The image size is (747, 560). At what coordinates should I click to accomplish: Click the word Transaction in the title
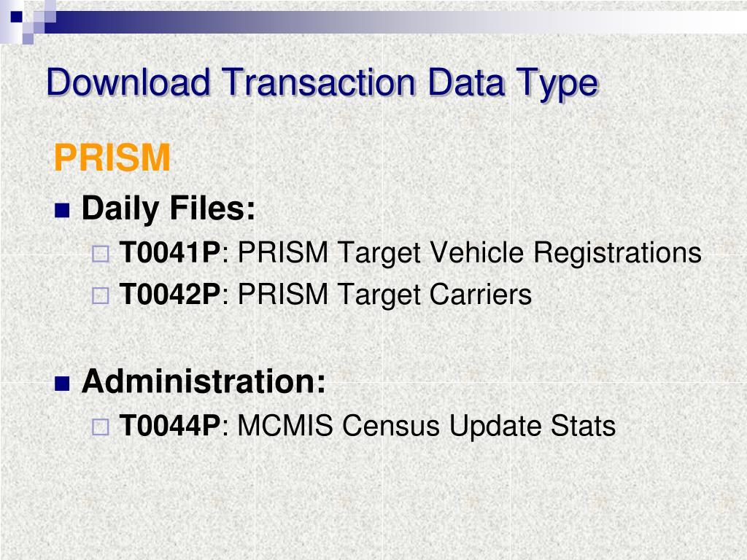(x=319, y=82)
